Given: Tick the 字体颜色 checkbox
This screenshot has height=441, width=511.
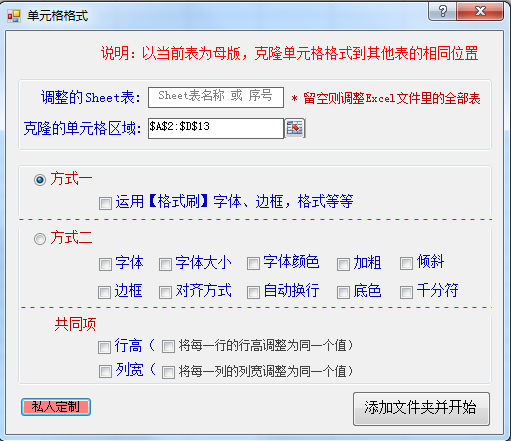Looking at the screenshot, I should point(253,263).
